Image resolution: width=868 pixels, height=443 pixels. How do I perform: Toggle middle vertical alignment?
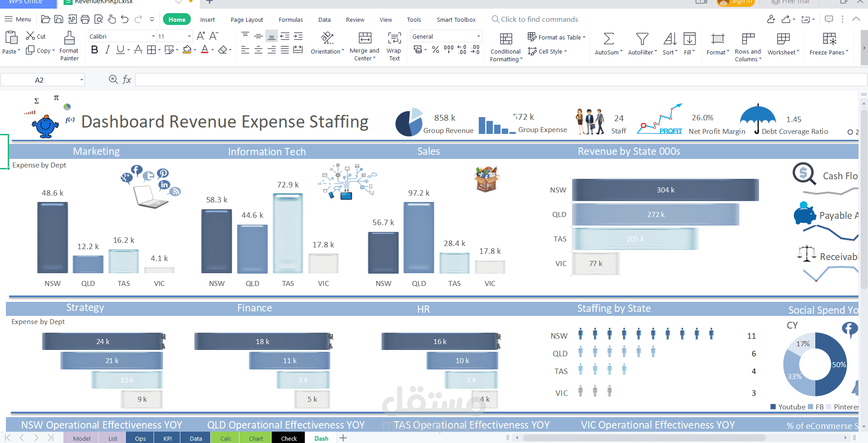[x=258, y=36]
